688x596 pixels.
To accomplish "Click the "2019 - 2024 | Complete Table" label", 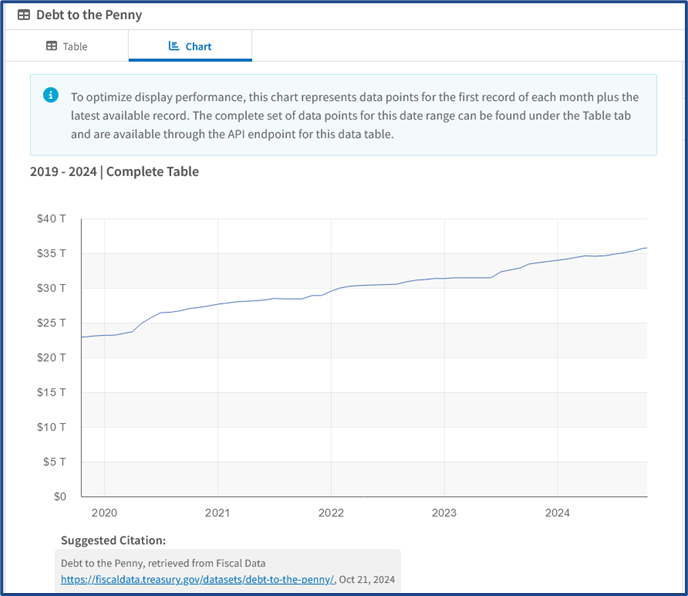I will point(114,171).
